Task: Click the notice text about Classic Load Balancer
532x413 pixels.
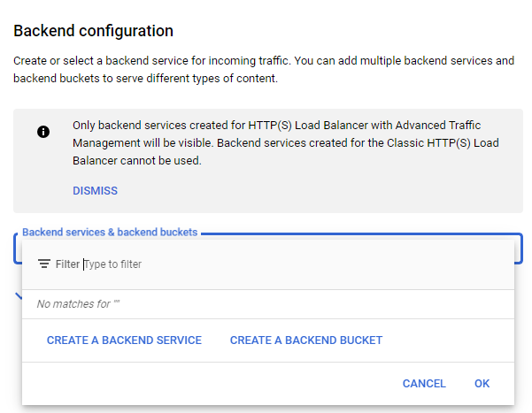Action: pyautogui.click(x=286, y=142)
